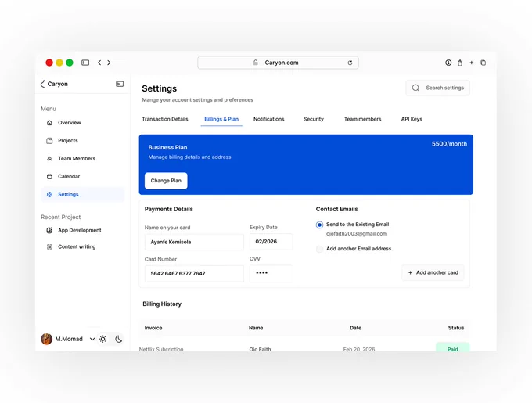Screen dimensions: 532x403
Task: Click Name on your card field
Action: point(194,242)
